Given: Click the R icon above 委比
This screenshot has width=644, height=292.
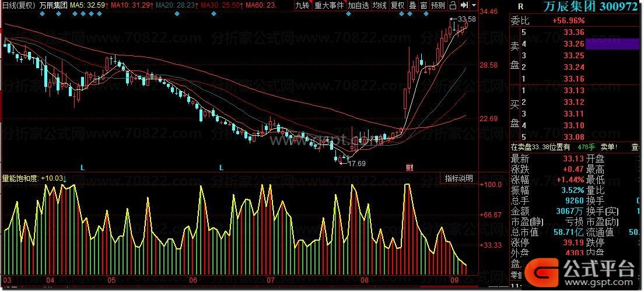Looking at the screenshot, I should 521,6.
